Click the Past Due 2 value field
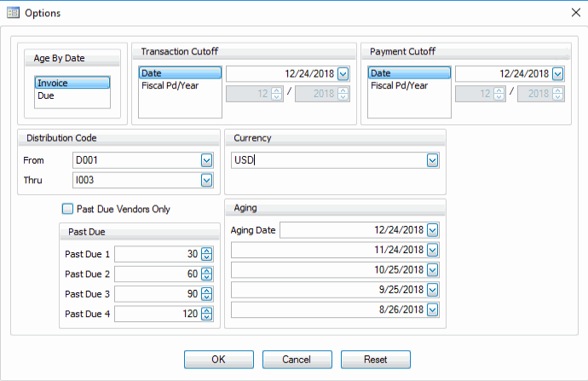 tap(157, 274)
